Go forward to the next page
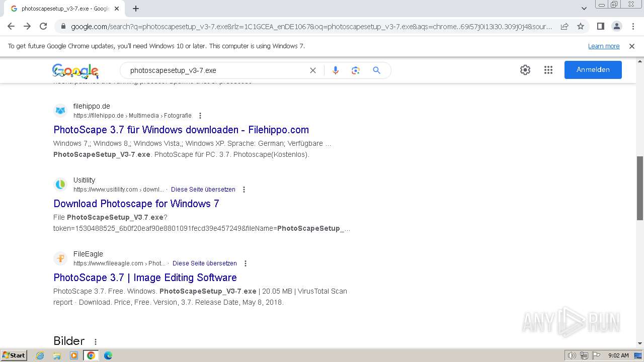The width and height of the screenshot is (644, 362). 27,26
